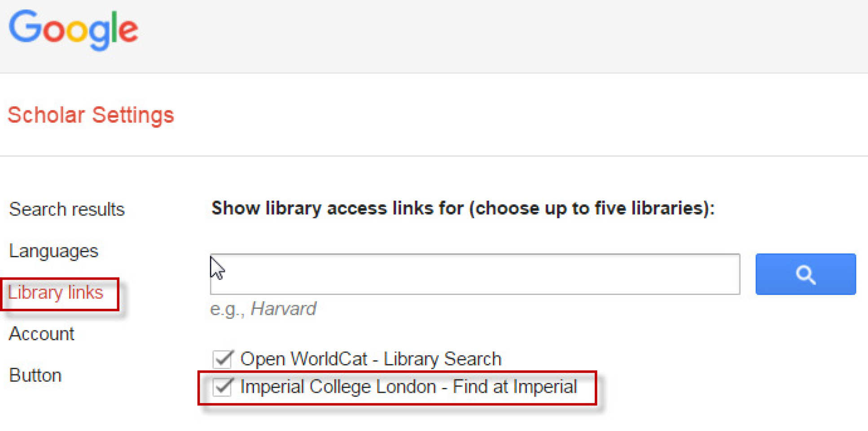Click the 'e.g.,' hint text
Screen dimensions: 868x431
(x=228, y=309)
